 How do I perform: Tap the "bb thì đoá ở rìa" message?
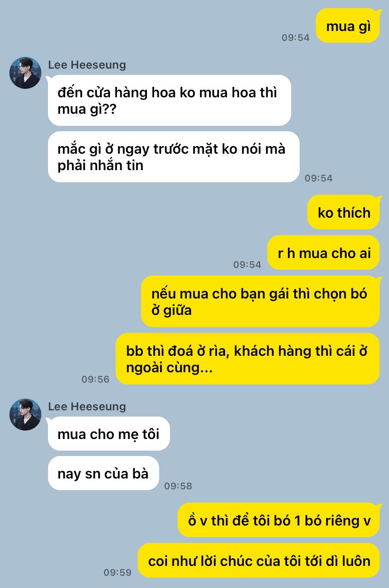pos(248,359)
